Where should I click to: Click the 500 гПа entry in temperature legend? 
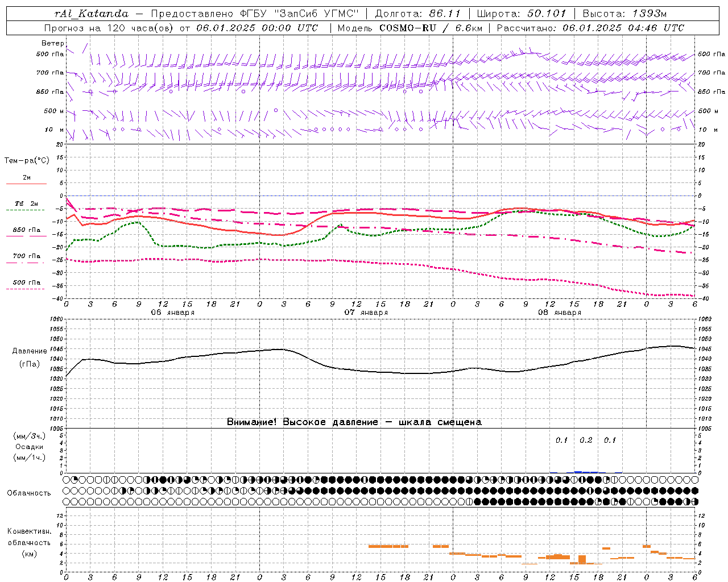pyautogui.click(x=26, y=282)
